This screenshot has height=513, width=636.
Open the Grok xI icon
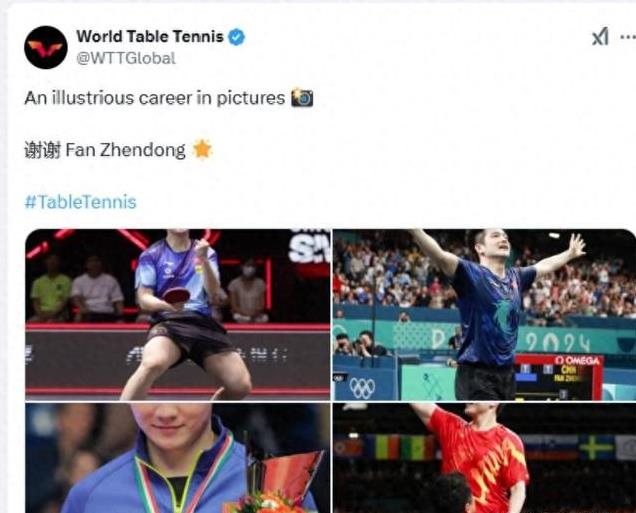(600, 37)
